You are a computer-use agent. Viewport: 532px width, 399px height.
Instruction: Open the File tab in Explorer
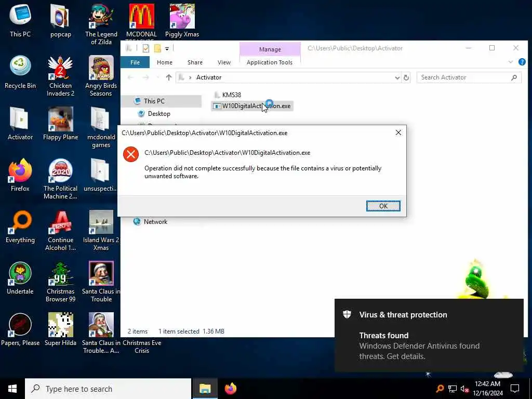coord(135,62)
